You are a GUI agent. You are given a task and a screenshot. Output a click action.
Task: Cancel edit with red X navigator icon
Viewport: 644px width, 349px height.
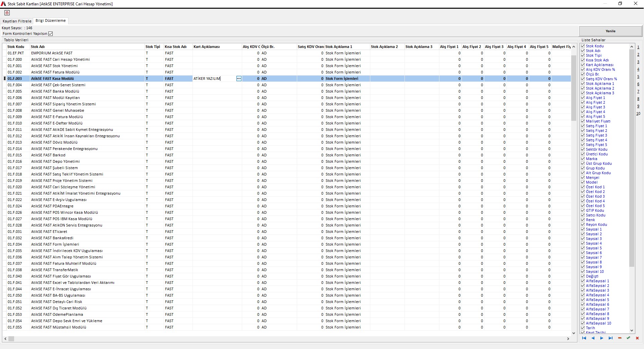(x=637, y=338)
